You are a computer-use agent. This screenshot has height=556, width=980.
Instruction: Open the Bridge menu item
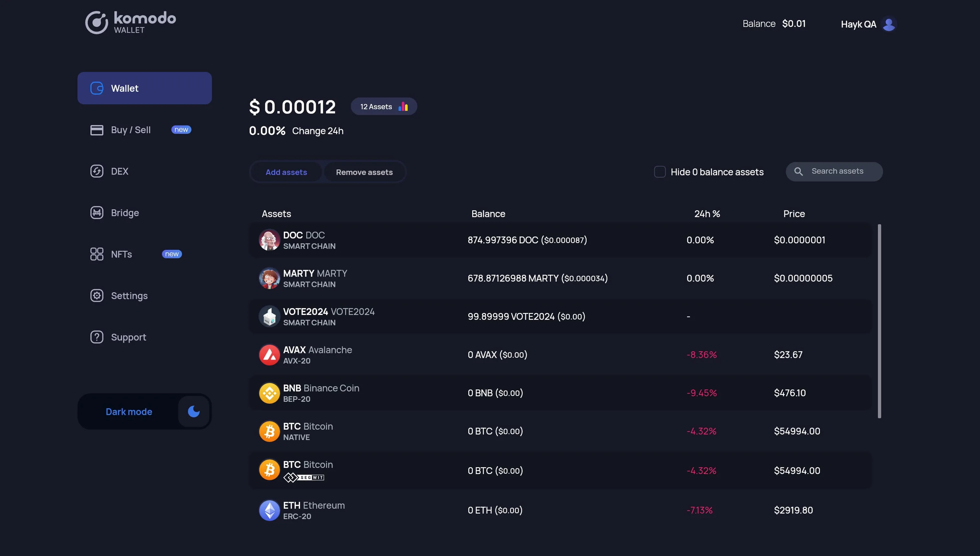coord(144,213)
